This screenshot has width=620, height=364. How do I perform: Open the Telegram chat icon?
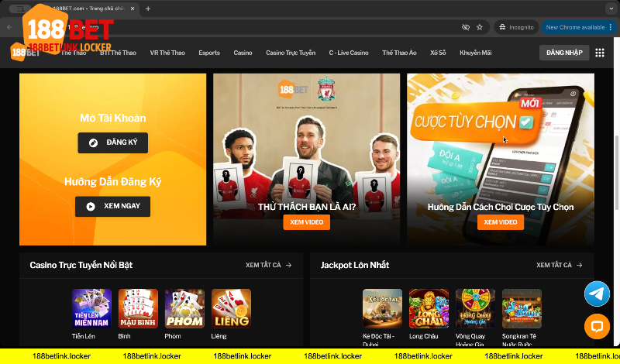click(x=597, y=294)
